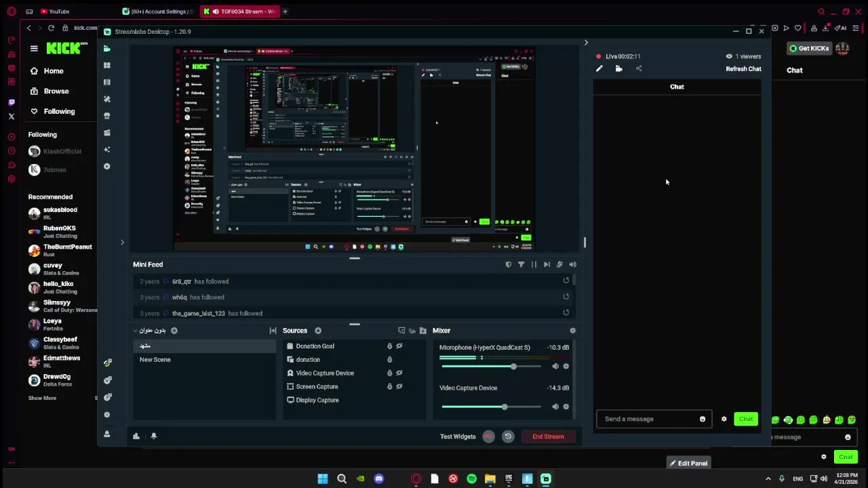The height and width of the screenshot is (488, 868).
Task: Open chat settings gear beside the Streamlabs Chat button
Action: point(724,419)
